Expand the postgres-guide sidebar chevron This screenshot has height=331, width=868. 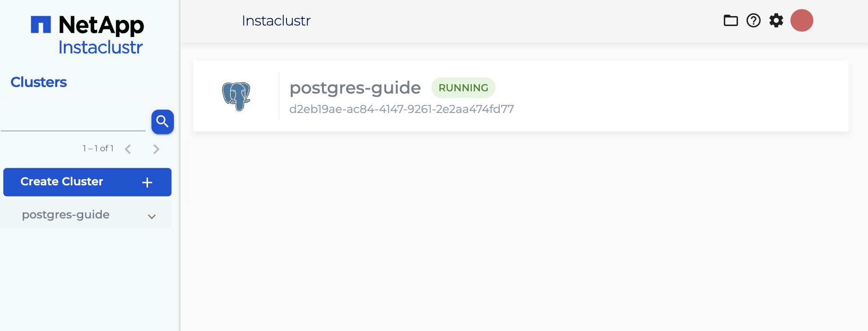pyautogui.click(x=152, y=217)
